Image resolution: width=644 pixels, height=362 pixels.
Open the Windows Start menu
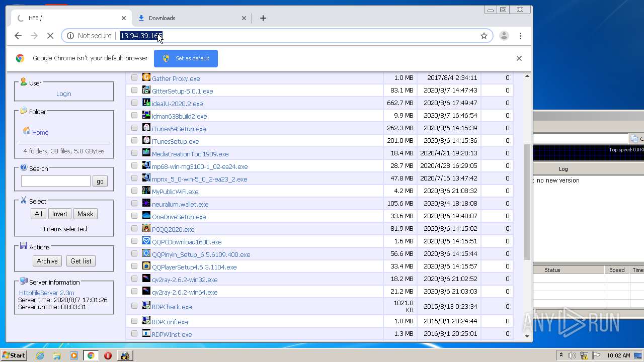pyautogui.click(x=14, y=355)
